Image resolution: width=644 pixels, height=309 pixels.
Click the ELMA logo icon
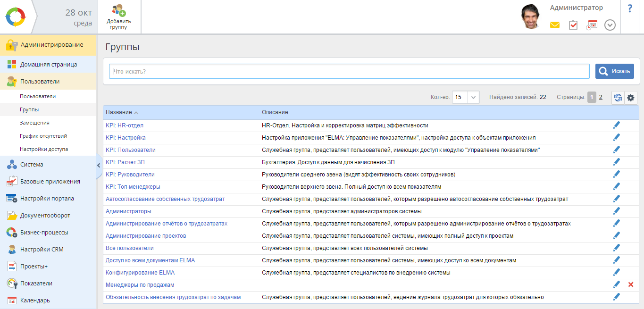tap(16, 17)
